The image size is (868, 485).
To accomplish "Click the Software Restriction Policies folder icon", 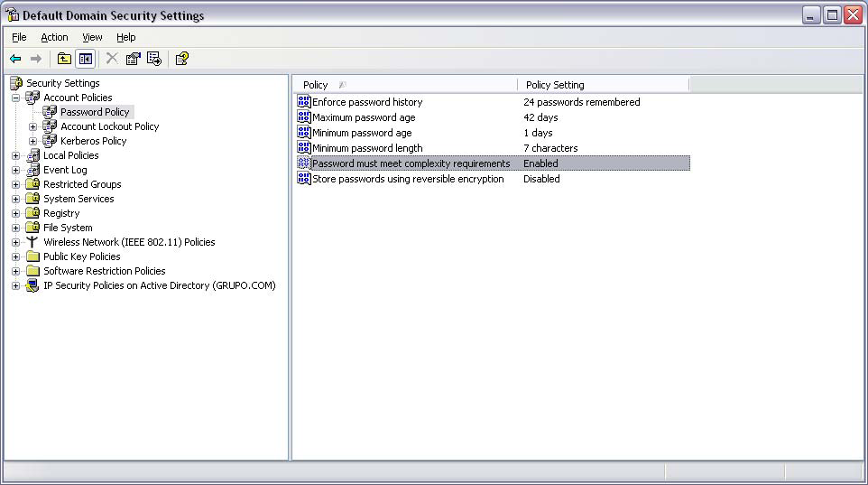I will [x=32, y=270].
